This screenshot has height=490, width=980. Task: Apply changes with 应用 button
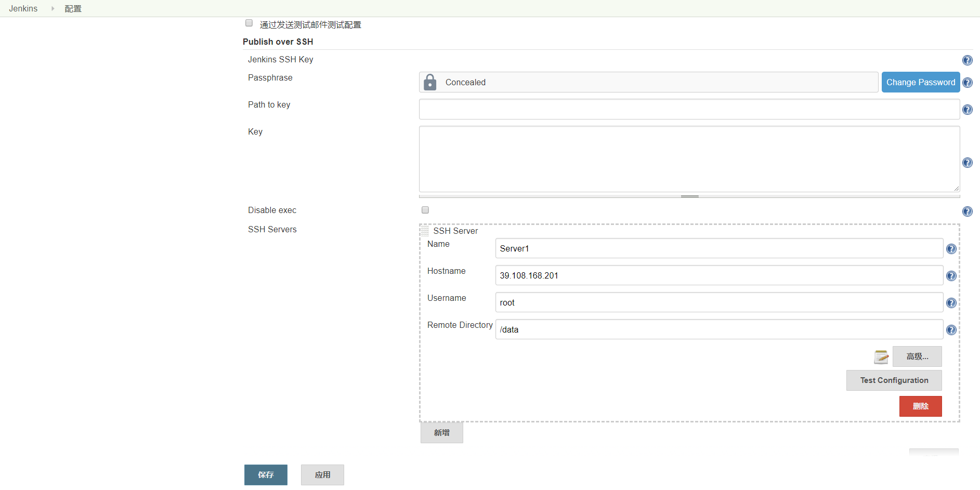[x=322, y=475]
